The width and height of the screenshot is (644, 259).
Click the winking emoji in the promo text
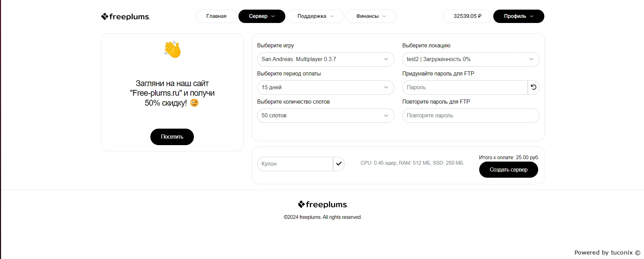pos(194,103)
